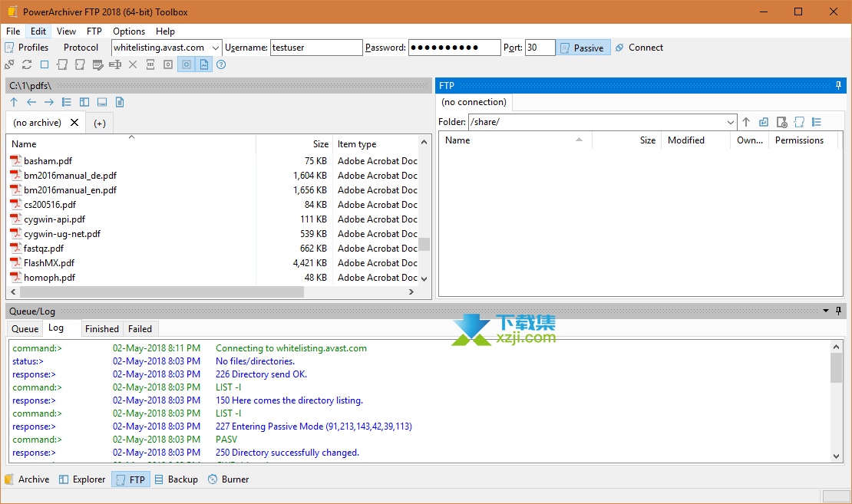Toggle the highlighted square view toolbar button

tap(187, 64)
